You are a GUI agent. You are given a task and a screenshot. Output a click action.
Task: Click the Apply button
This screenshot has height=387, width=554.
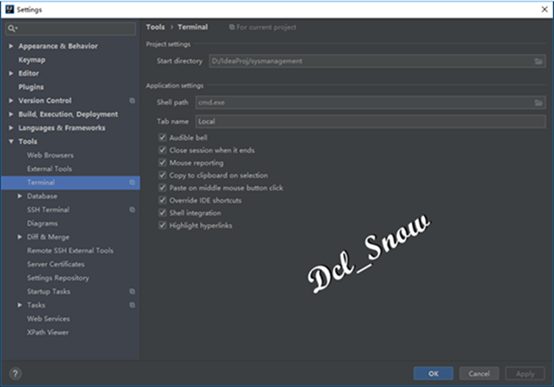click(x=525, y=374)
